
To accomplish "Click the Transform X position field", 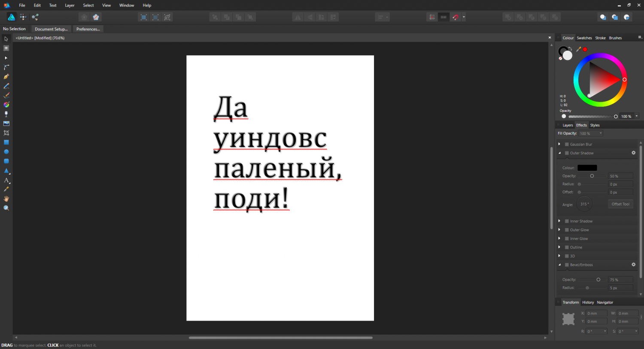I will 597,313.
